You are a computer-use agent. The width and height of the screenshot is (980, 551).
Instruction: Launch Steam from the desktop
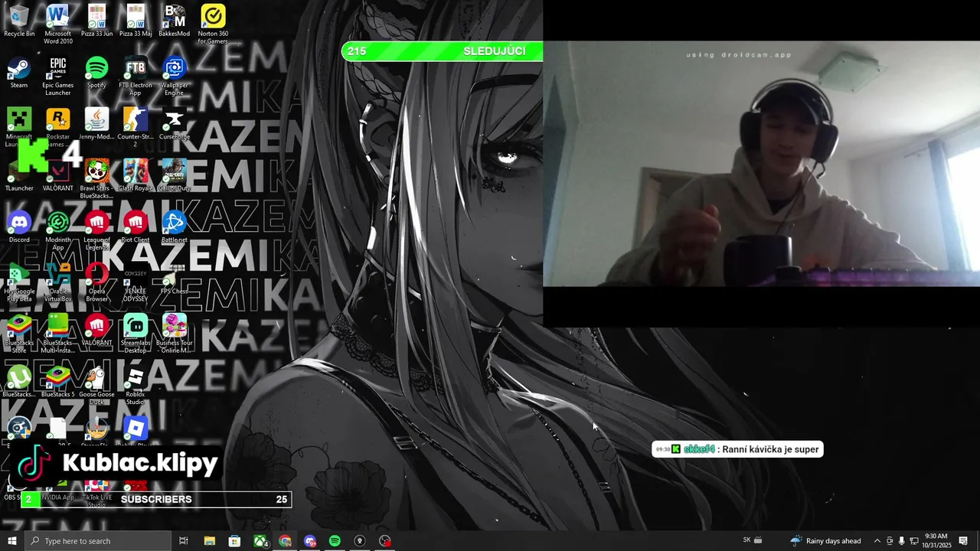coord(19,72)
